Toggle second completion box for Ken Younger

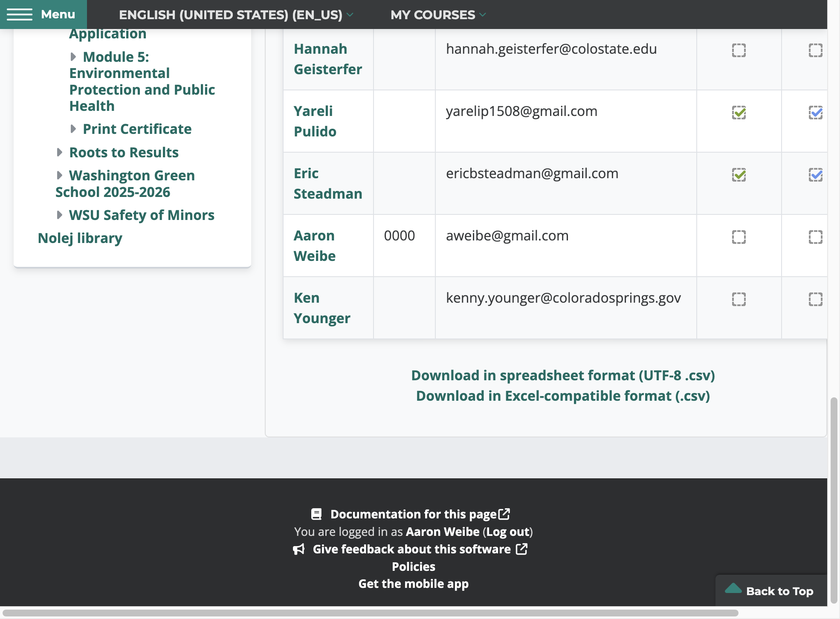tap(816, 299)
